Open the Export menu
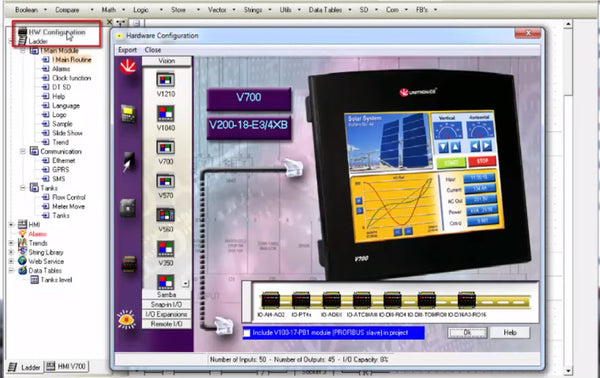 (127, 50)
